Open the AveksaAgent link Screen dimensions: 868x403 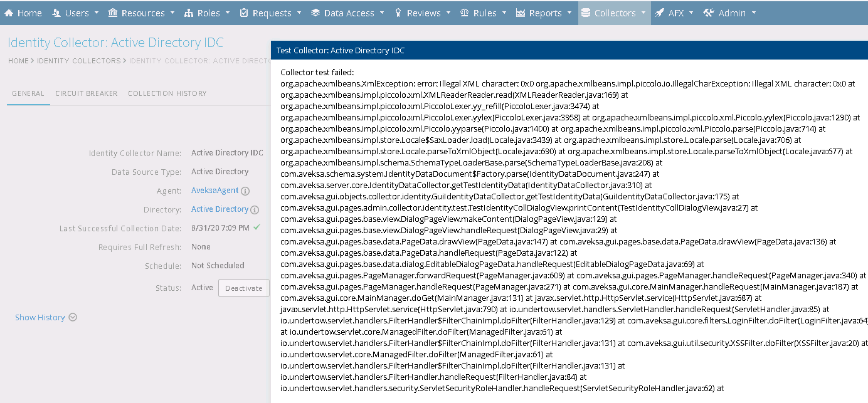214,191
